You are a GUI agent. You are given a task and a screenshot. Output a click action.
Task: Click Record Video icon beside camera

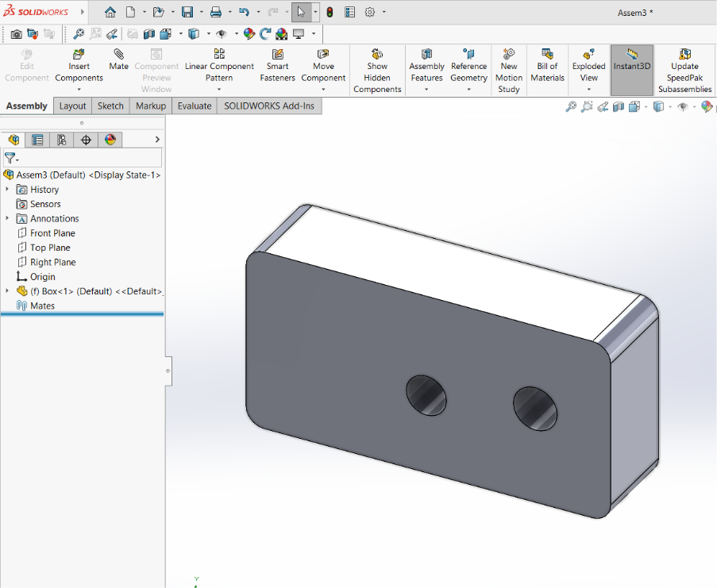(x=33, y=34)
